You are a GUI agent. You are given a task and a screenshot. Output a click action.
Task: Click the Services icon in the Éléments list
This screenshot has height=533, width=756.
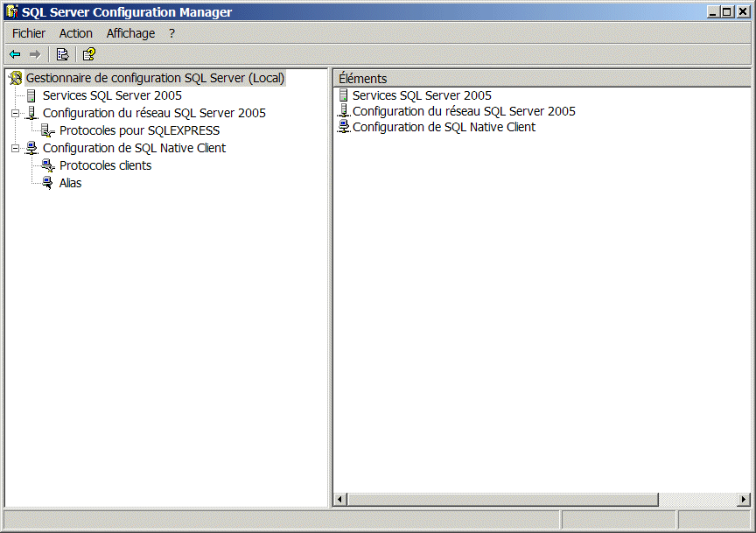click(x=343, y=95)
